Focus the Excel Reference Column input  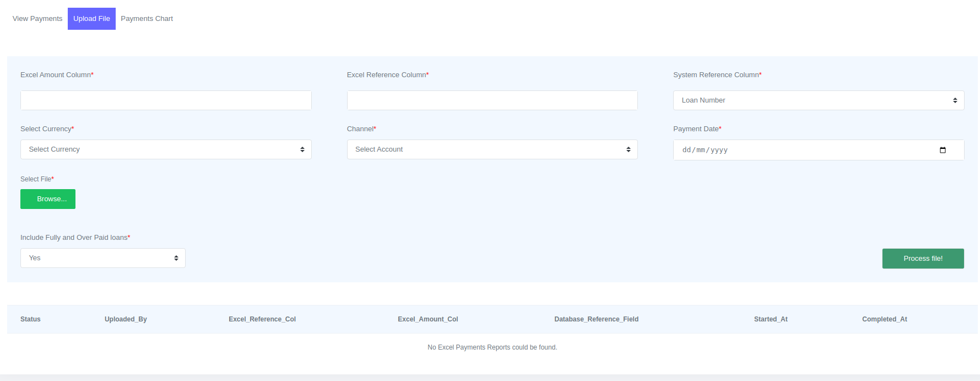pyautogui.click(x=492, y=100)
